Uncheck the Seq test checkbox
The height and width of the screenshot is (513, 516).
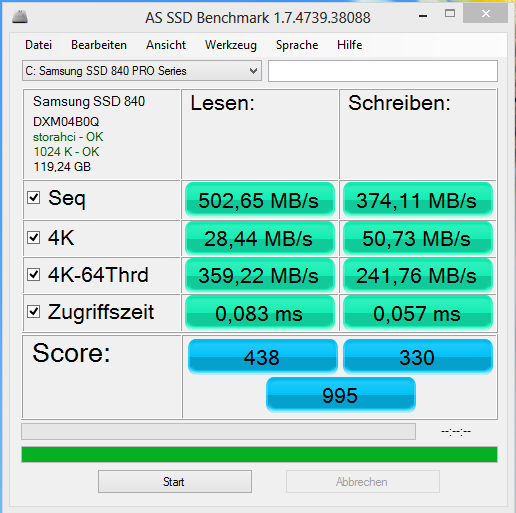coord(34,198)
